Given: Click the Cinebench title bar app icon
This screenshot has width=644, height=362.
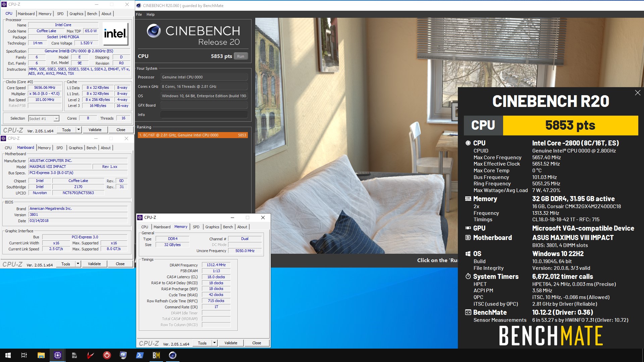Looking at the screenshot, I should pyautogui.click(x=139, y=5).
